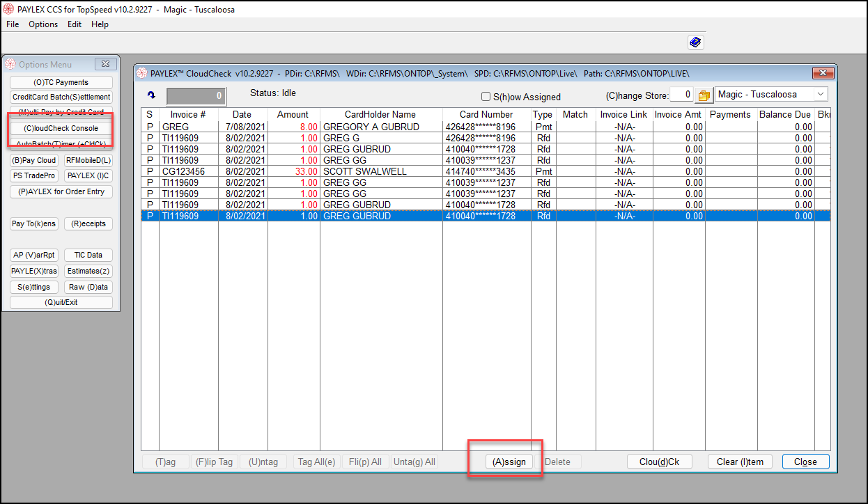Click the blue refresh arrow icon
868x504 pixels.
point(151,95)
